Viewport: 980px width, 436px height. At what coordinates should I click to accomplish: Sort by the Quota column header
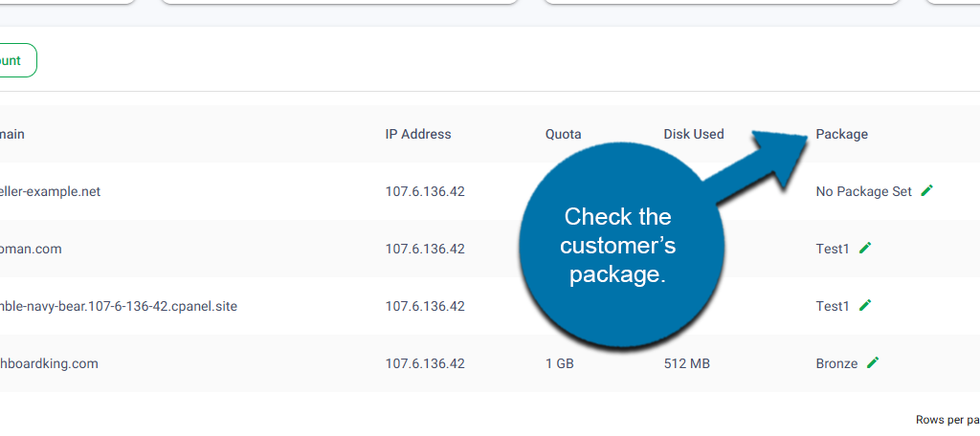(563, 134)
